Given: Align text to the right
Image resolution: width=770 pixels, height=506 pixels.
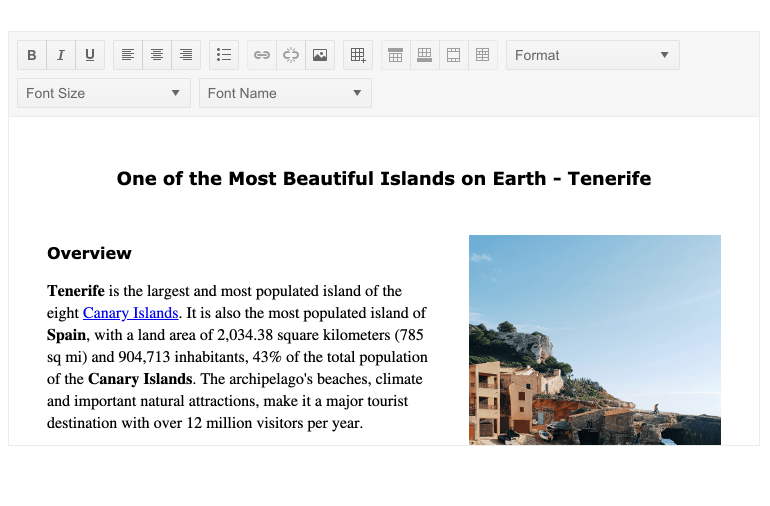Looking at the screenshot, I should (x=186, y=55).
